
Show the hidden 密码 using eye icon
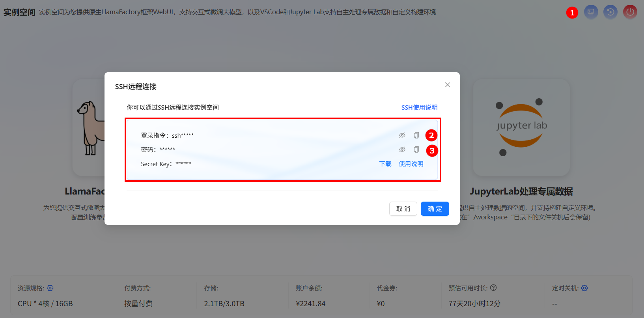click(402, 150)
